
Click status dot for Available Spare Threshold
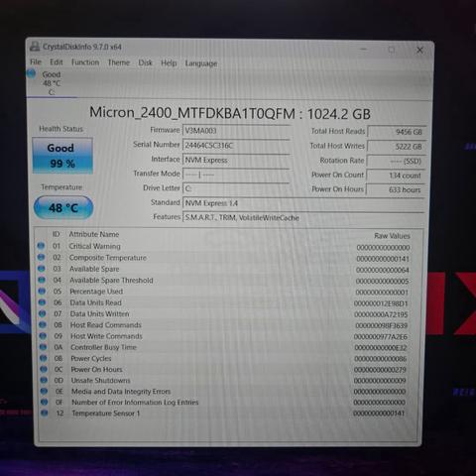pyautogui.click(x=42, y=280)
